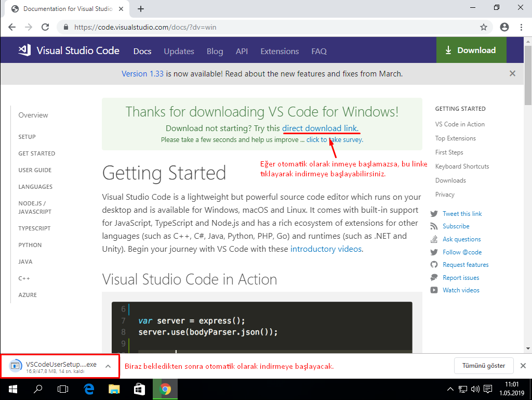Click the Ask questions icon
Screen dimensions: 532x400
click(x=434, y=239)
